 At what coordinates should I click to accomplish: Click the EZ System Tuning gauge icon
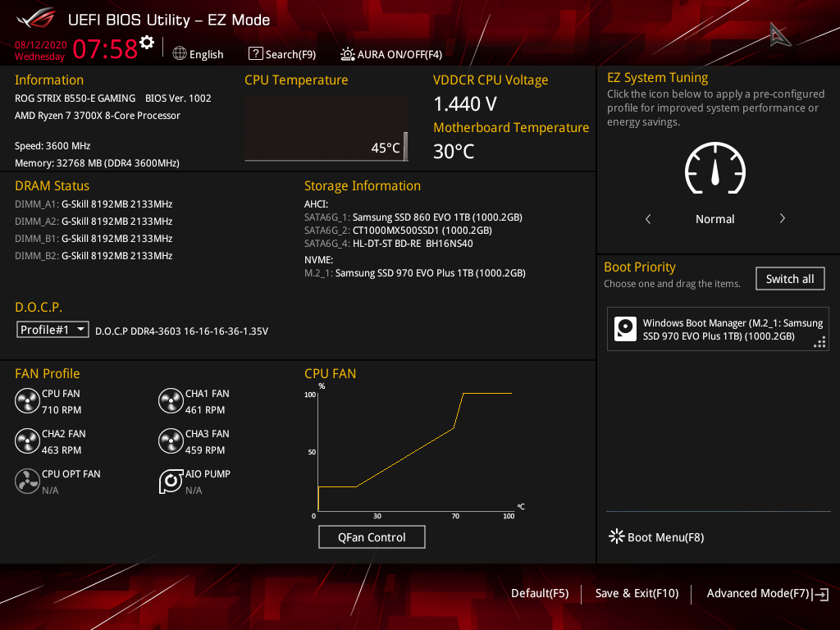pyautogui.click(x=715, y=168)
